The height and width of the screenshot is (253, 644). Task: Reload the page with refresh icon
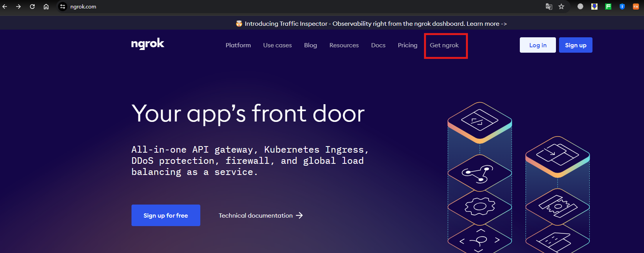click(32, 7)
